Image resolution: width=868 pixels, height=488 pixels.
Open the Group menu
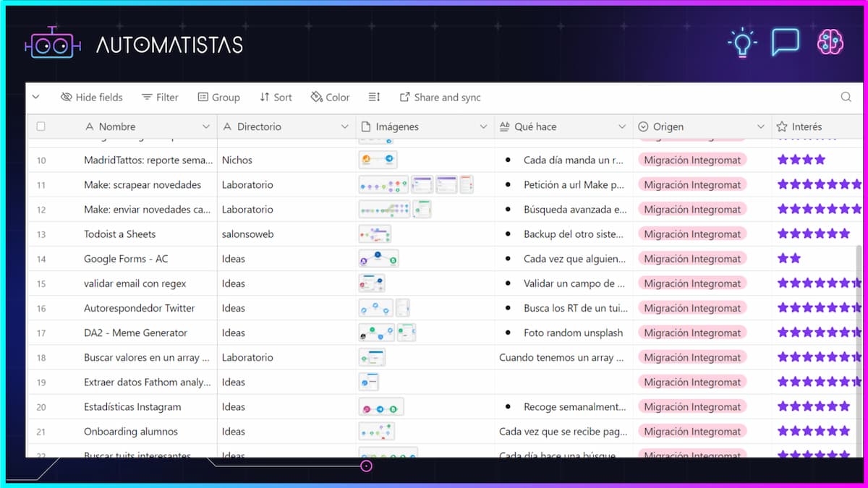[x=218, y=97]
